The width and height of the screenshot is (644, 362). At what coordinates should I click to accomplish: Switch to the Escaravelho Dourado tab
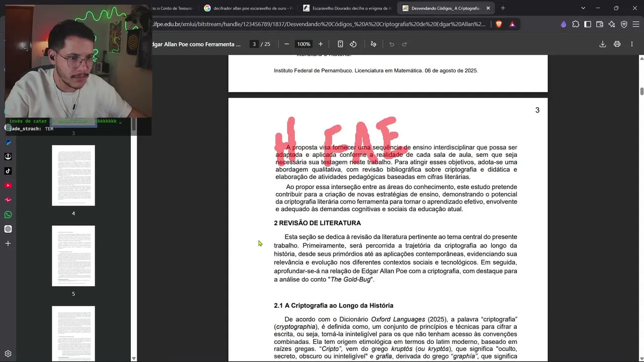point(347,8)
